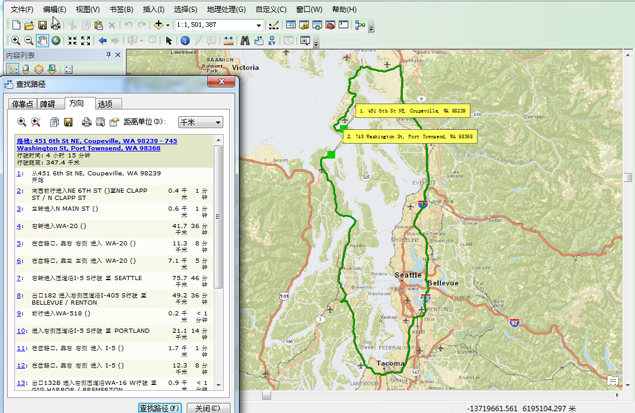Click the Save map document icon

(42, 24)
